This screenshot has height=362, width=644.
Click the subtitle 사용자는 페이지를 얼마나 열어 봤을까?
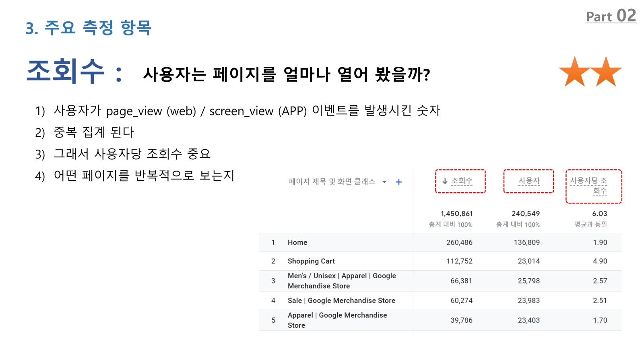pos(287,74)
